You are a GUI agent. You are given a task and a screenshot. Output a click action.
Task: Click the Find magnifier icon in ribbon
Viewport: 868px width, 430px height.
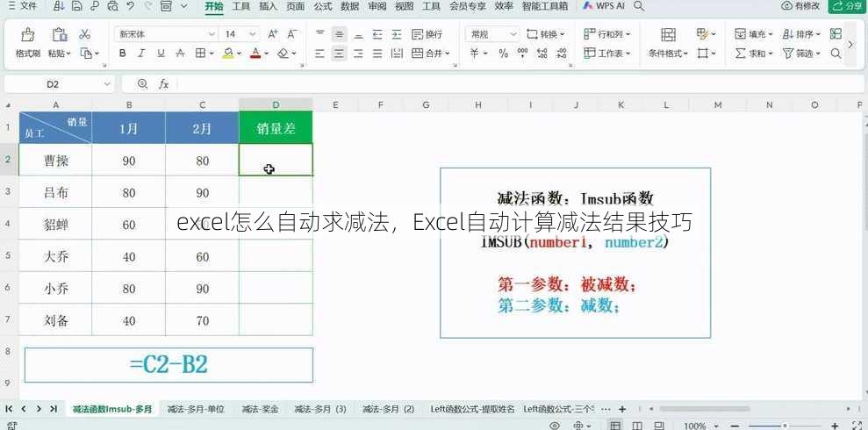click(x=836, y=54)
